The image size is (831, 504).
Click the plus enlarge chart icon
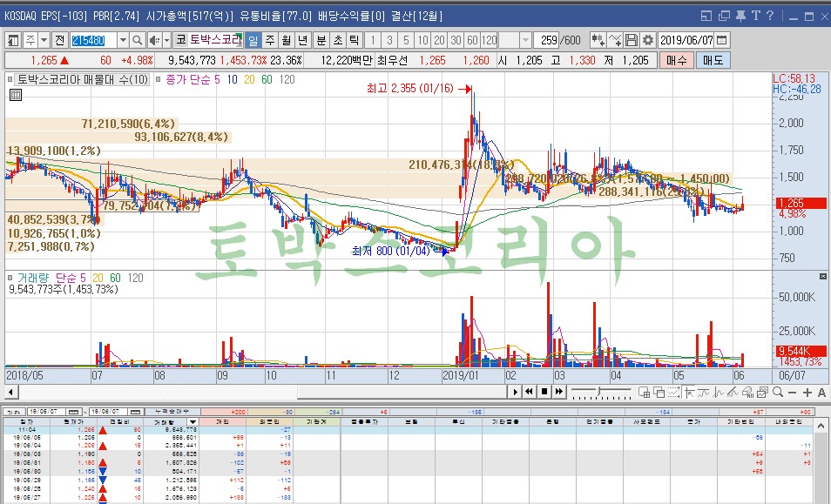click(807, 393)
